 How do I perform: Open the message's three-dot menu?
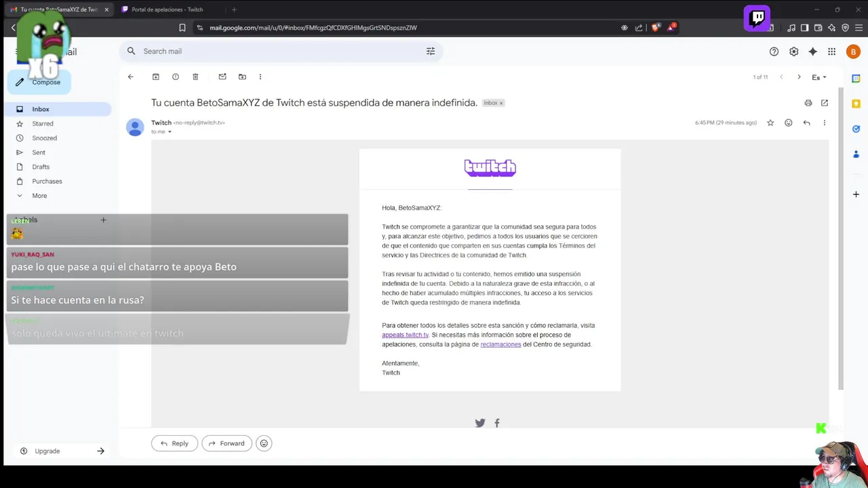[825, 123]
